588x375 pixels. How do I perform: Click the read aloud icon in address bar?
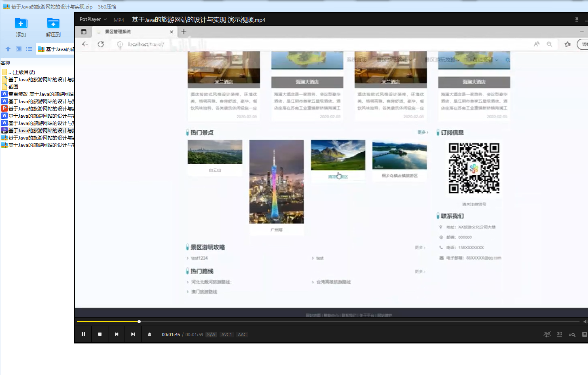[537, 44]
